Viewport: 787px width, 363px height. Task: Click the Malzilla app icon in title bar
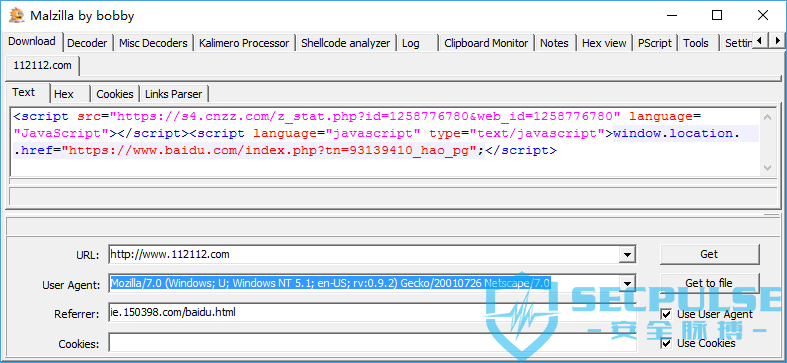click(17, 15)
